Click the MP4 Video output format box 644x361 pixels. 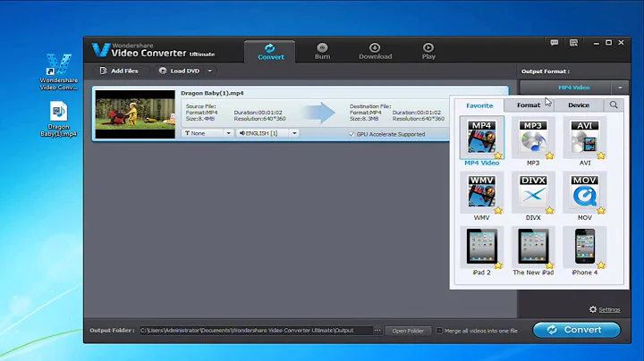point(566,88)
